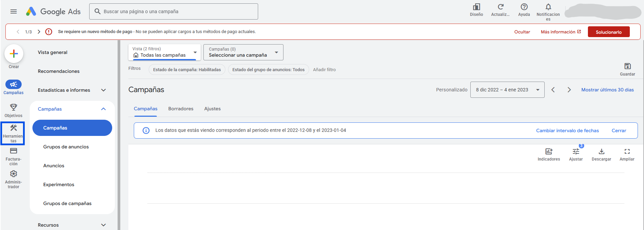Image resolution: width=644 pixels, height=230 pixels.
Task: Click the Crear plus button
Action: click(14, 54)
